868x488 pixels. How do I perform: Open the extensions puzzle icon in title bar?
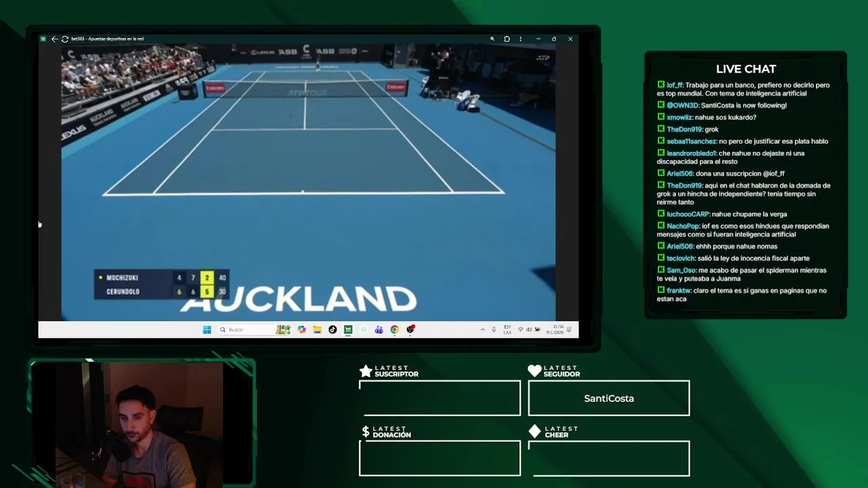coord(507,39)
